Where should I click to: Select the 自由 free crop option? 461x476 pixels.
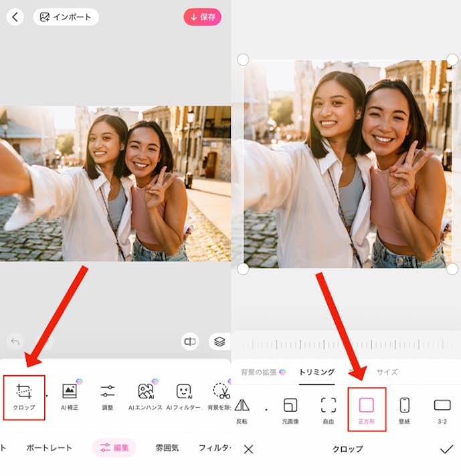329,410
